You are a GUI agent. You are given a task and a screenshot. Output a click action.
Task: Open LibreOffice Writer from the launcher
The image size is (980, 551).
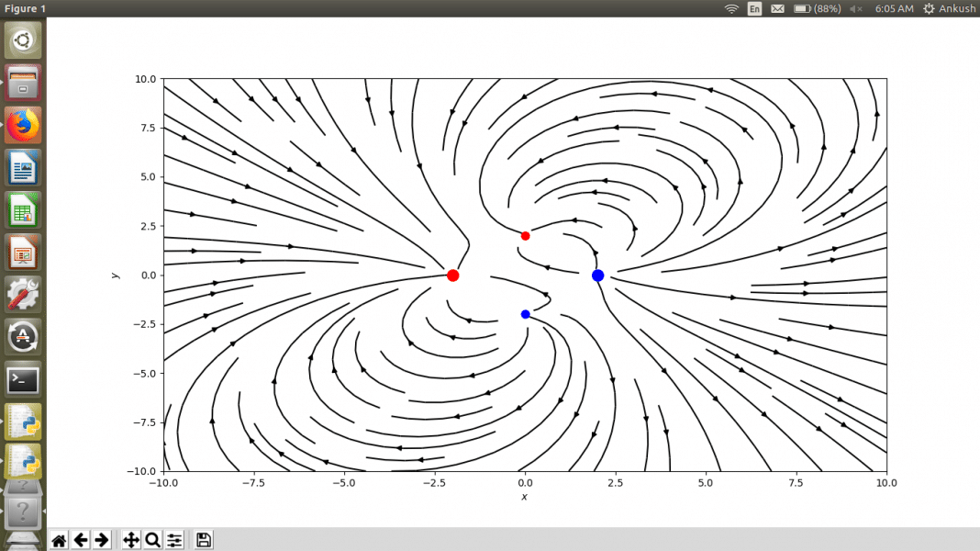point(23,169)
